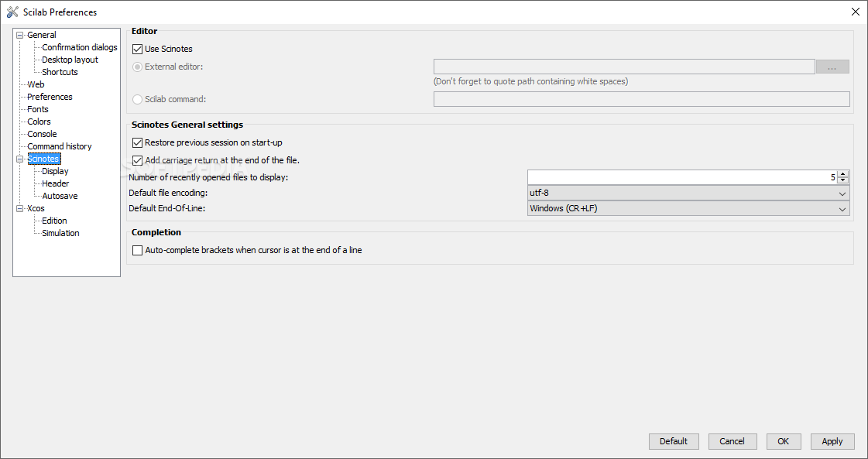Collapse the Scinotes tree node
Image resolution: width=868 pixels, height=459 pixels.
point(20,159)
